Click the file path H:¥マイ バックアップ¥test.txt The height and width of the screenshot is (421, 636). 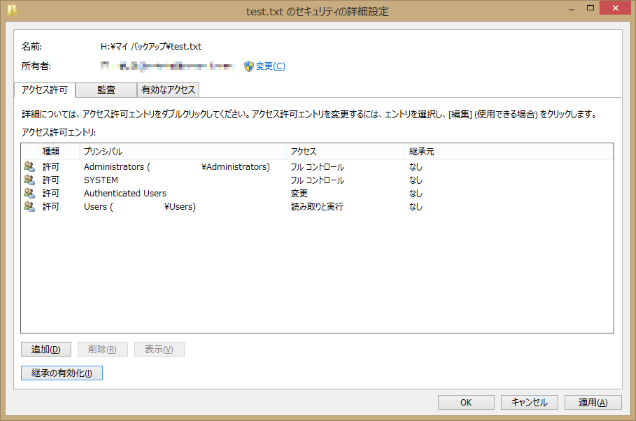click(x=151, y=47)
